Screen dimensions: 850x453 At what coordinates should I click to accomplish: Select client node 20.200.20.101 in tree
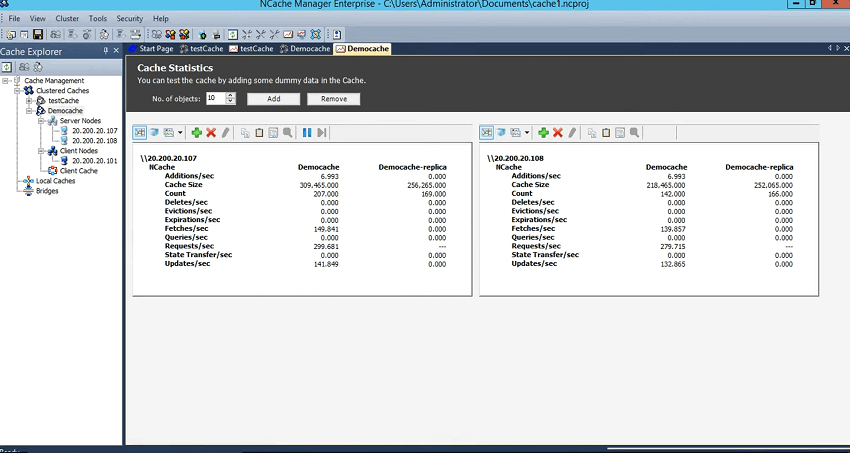pos(94,161)
